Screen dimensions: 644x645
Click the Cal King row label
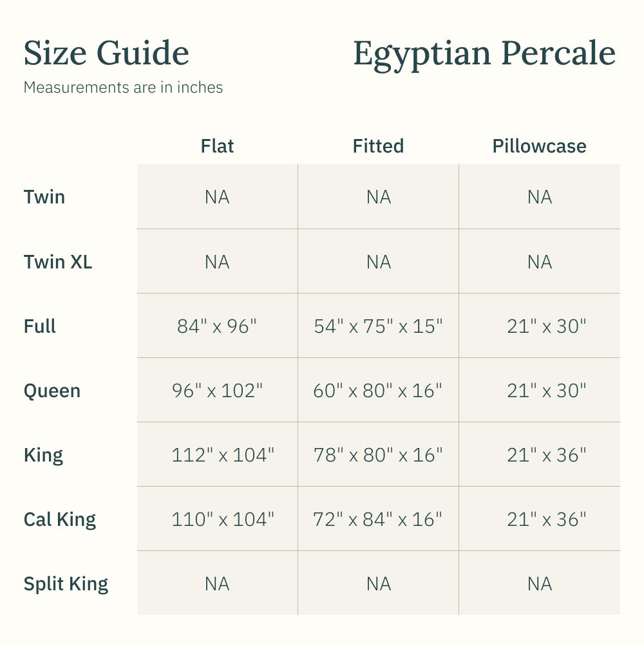(x=60, y=519)
